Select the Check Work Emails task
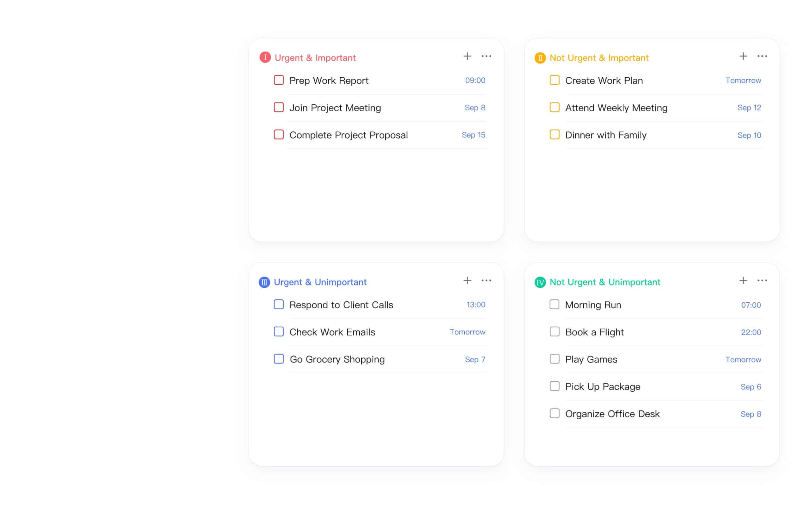Image resolution: width=812 pixels, height=505 pixels. 332,332
